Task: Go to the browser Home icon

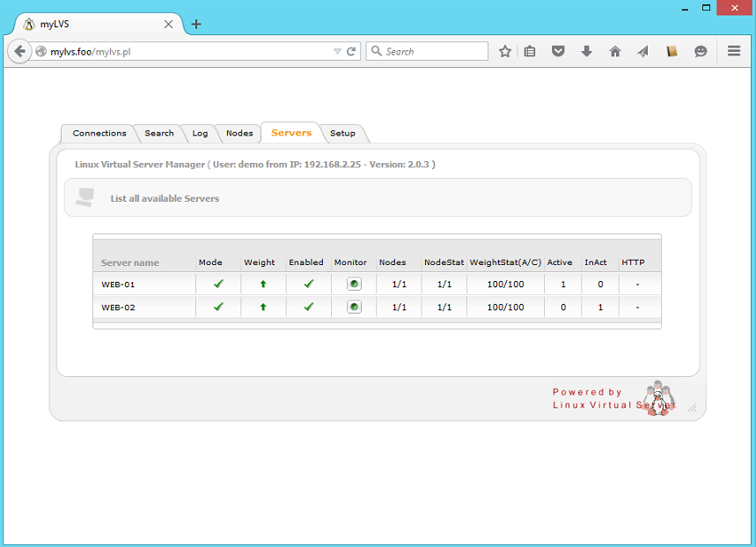Action: [x=615, y=52]
